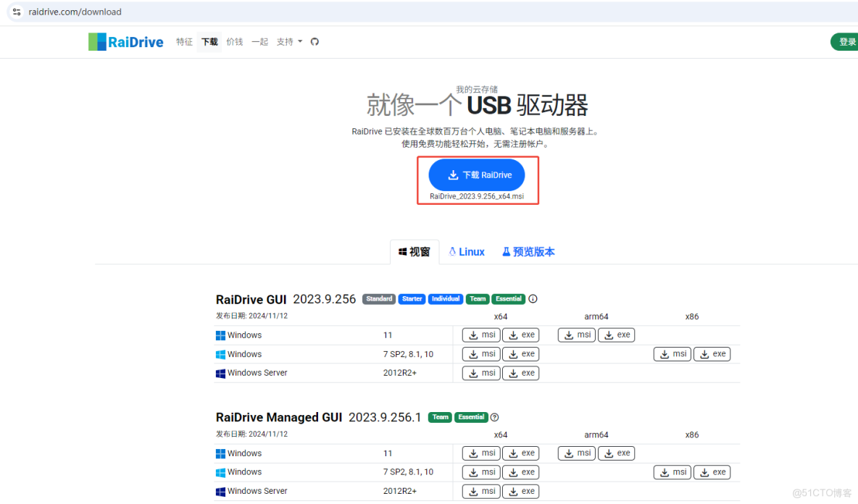Screen dimensions: 858x504
Task: Open the GitHub repository icon in navbar
Action: point(315,41)
